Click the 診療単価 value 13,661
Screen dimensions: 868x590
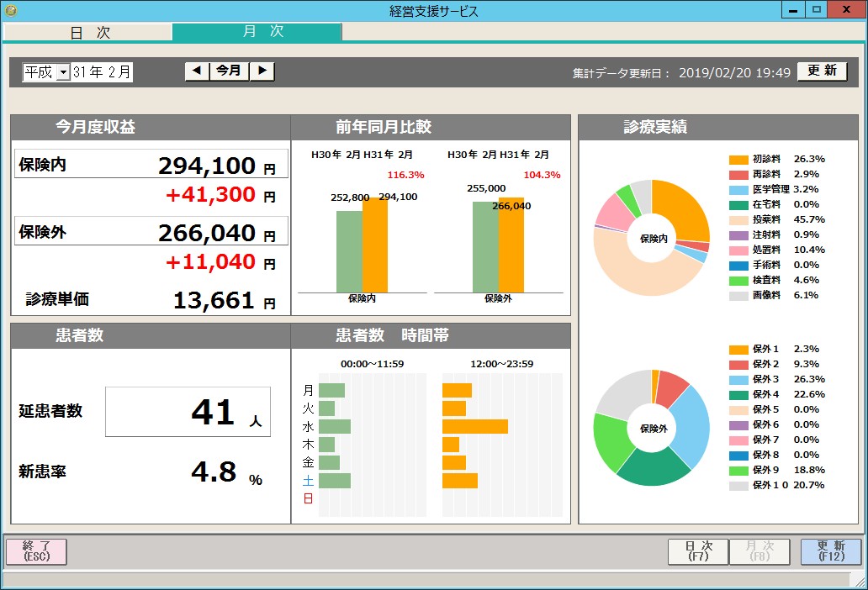(x=214, y=300)
